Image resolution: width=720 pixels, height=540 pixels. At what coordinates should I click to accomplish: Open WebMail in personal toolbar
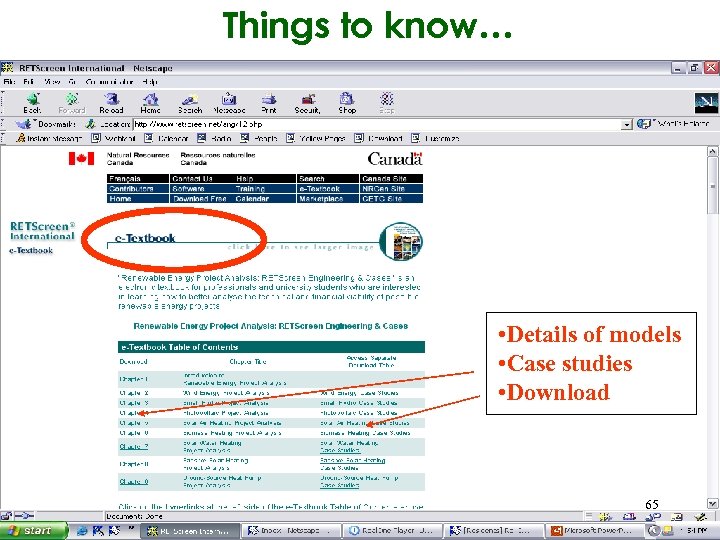(113, 138)
